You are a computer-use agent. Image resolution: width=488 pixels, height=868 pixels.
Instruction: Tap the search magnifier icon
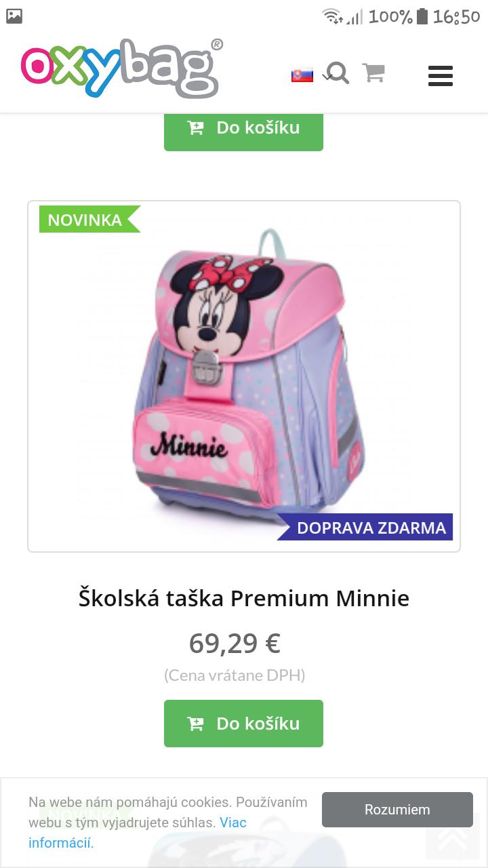pyautogui.click(x=337, y=73)
